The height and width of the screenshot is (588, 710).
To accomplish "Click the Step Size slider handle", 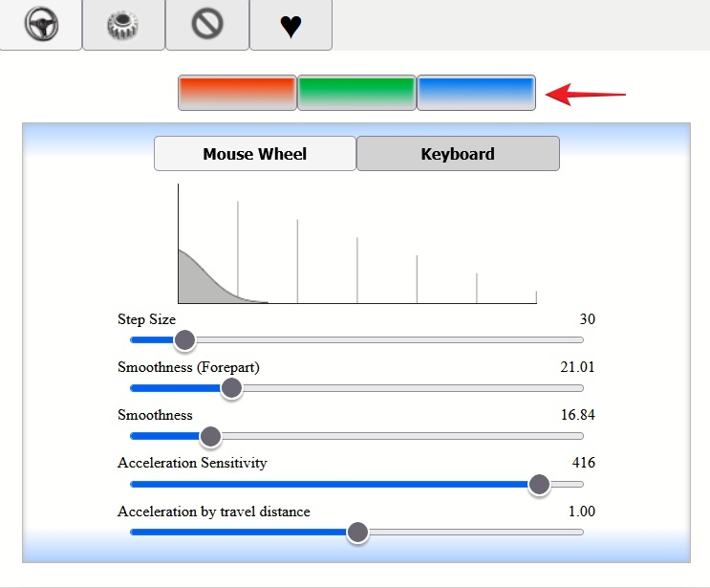I will pyautogui.click(x=184, y=339).
